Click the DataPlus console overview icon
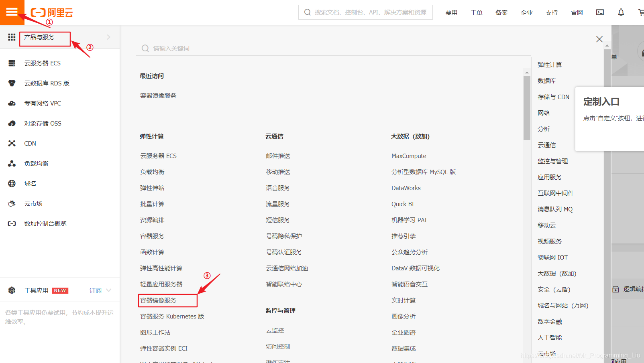The width and height of the screenshot is (644, 363). 12,224
